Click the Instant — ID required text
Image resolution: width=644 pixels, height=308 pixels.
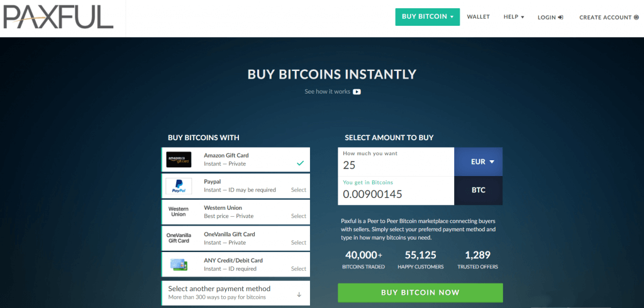[230, 268]
